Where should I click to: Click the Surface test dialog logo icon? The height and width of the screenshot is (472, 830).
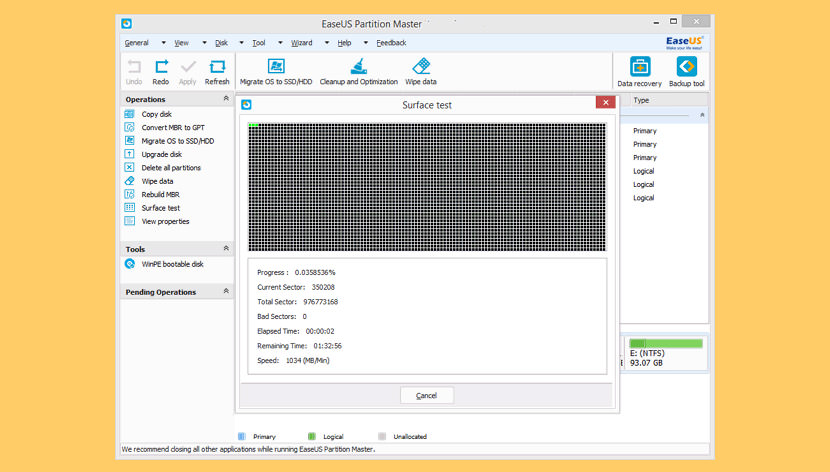(x=246, y=105)
